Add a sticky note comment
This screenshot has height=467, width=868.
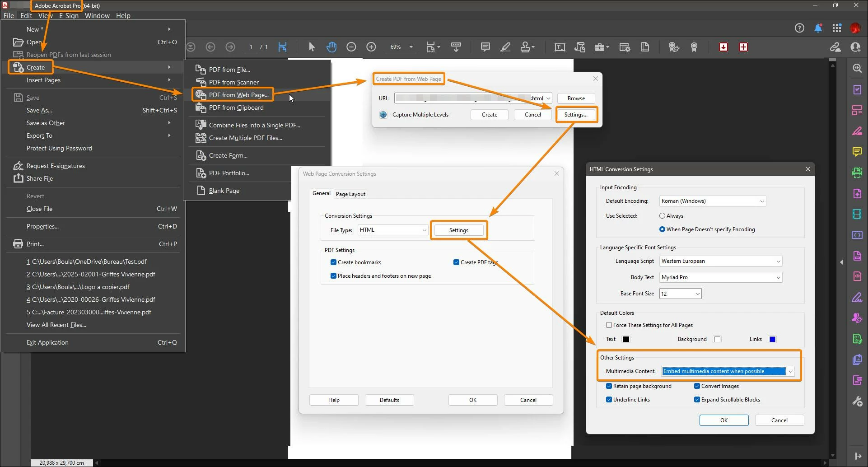click(485, 47)
